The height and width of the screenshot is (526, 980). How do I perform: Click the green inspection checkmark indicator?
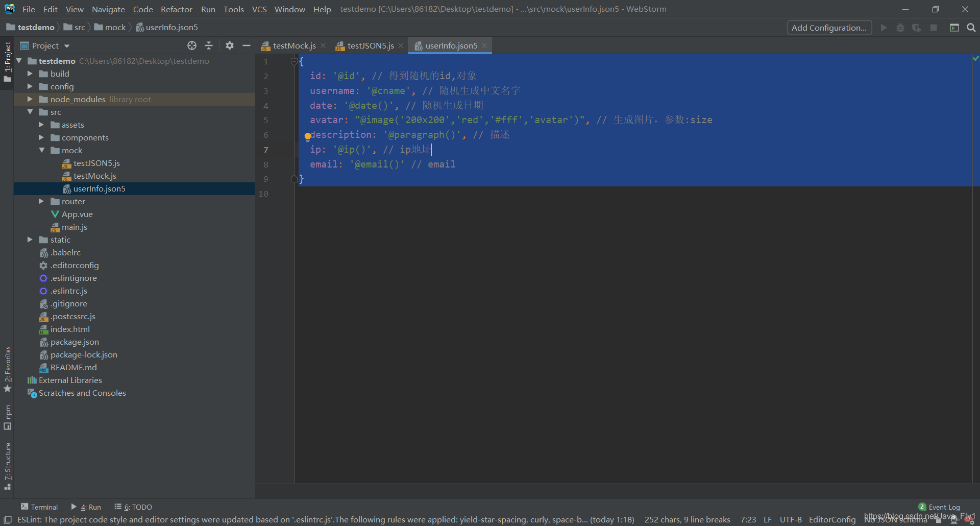(975, 59)
